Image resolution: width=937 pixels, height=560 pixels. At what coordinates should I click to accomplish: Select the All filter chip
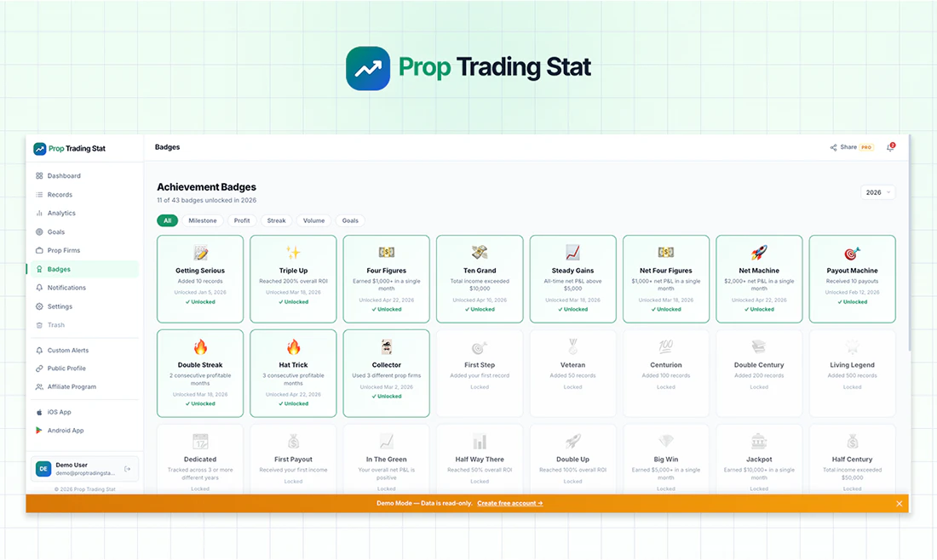coord(167,221)
